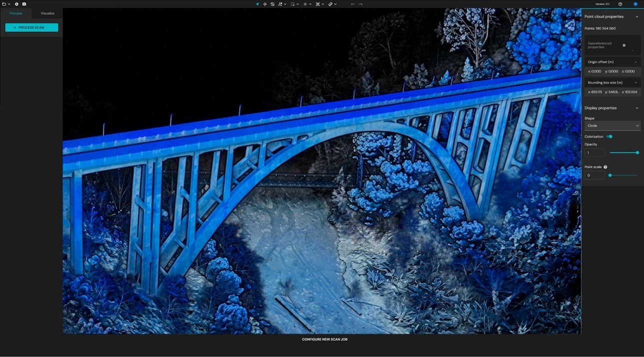This screenshot has width=644, height=357.
Task: Select the polyline nodes tool
Action: (x=280, y=4)
